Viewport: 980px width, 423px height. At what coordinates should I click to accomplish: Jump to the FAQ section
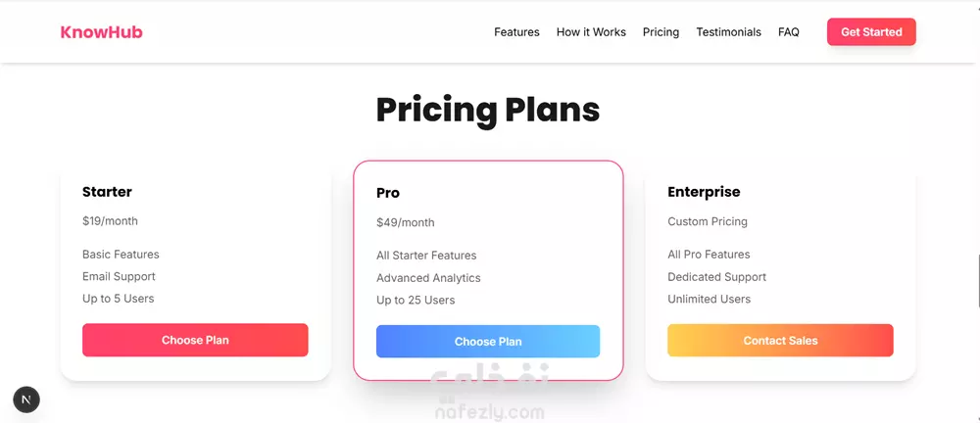pos(788,32)
